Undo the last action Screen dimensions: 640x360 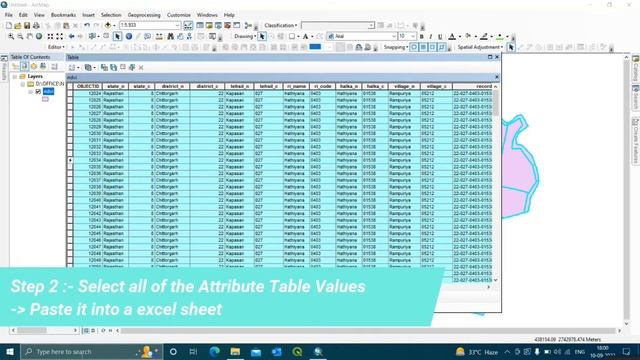coord(87,26)
